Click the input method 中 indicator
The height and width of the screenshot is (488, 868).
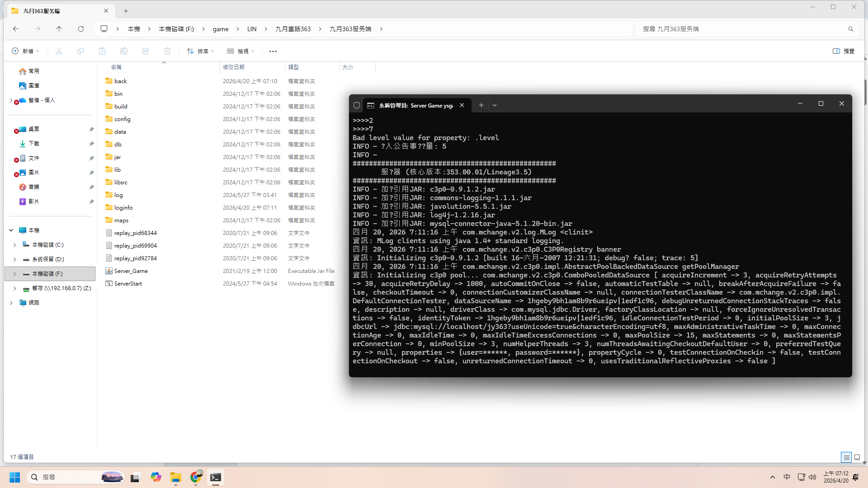point(787,477)
